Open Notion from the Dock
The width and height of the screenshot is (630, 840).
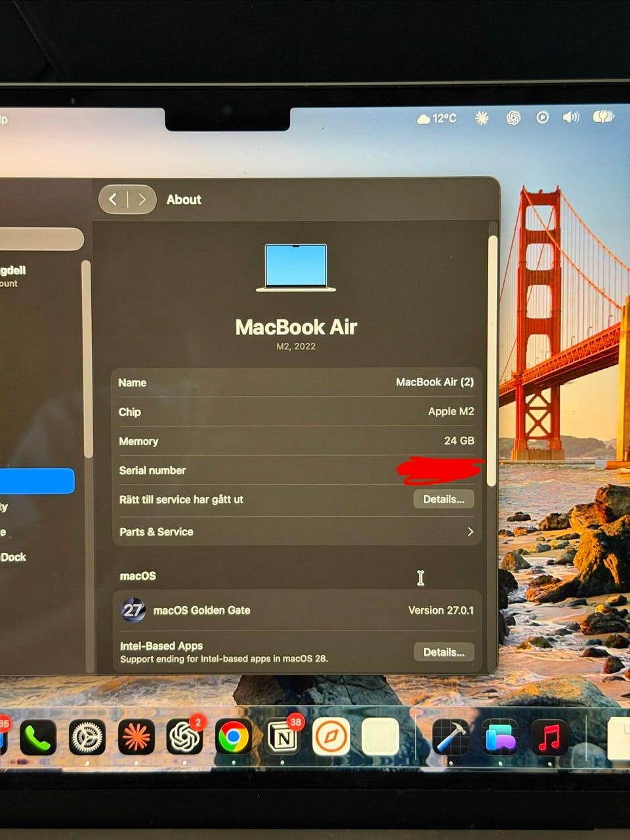(x=282, y=738)
